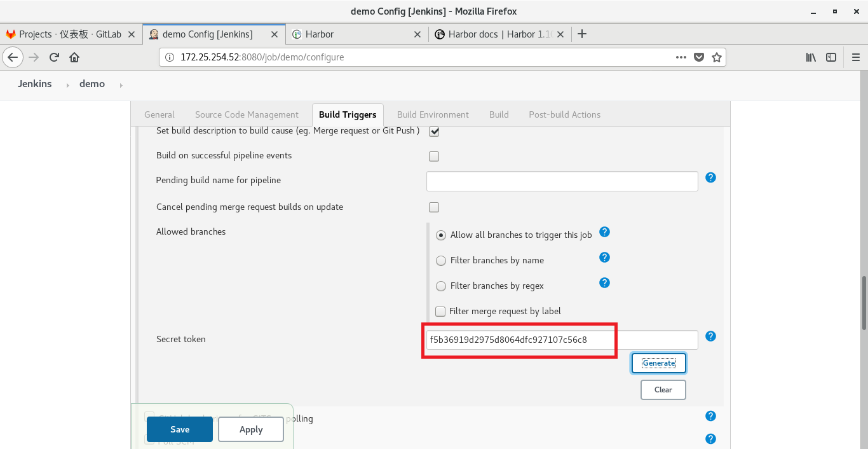Viewport: 868px width, 449px height.
Task: Switch to the General config tab
Action: point(159,114)
